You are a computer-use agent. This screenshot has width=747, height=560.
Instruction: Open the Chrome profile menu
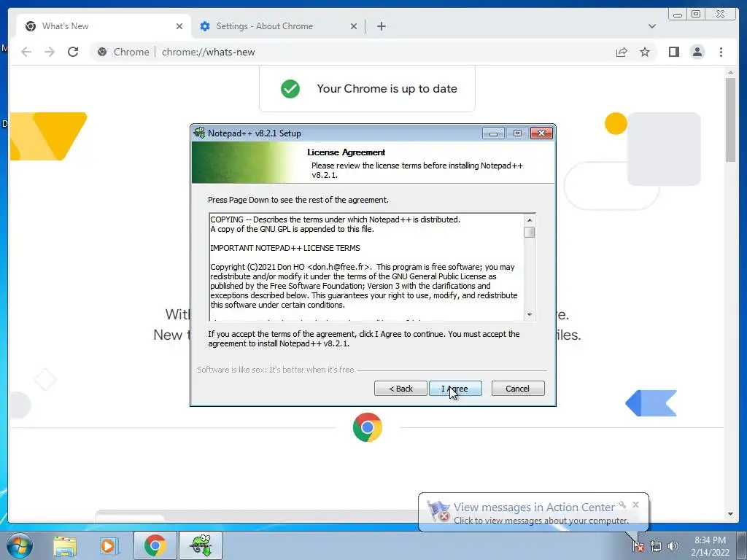697,52
